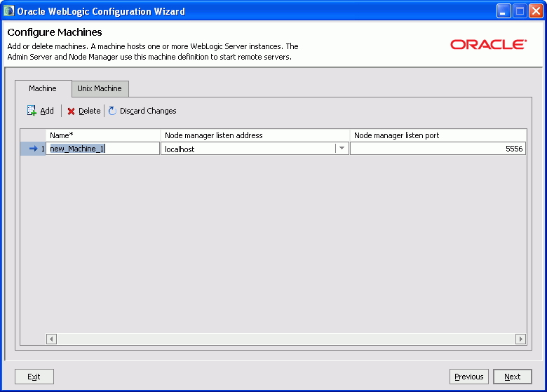This screenshot has height=392, width=547.
Task: Switch to the Unix Machine tab
Action: click(x=100, y=88)
